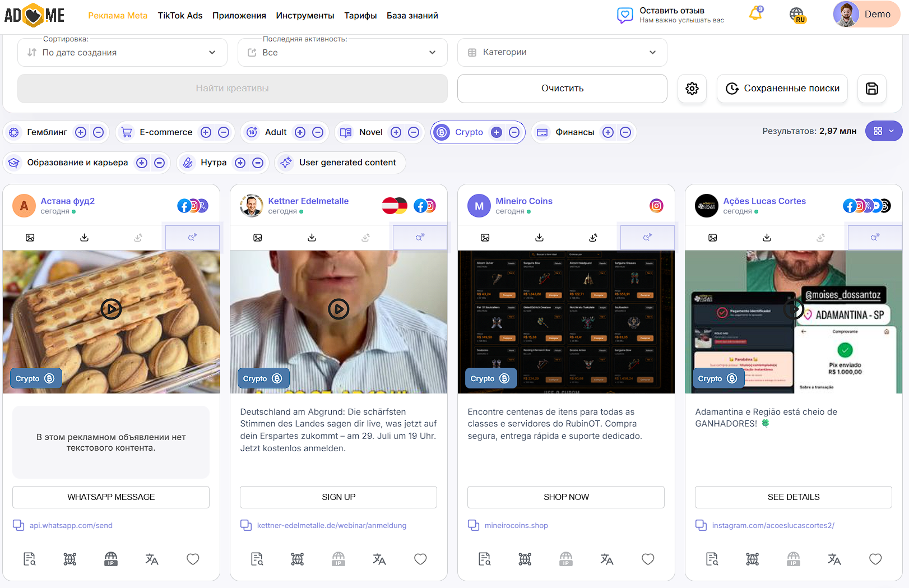The height and width of the screenshot is (588, 909).
Task: Open the Реклама Meta menu
Action: 118,16
